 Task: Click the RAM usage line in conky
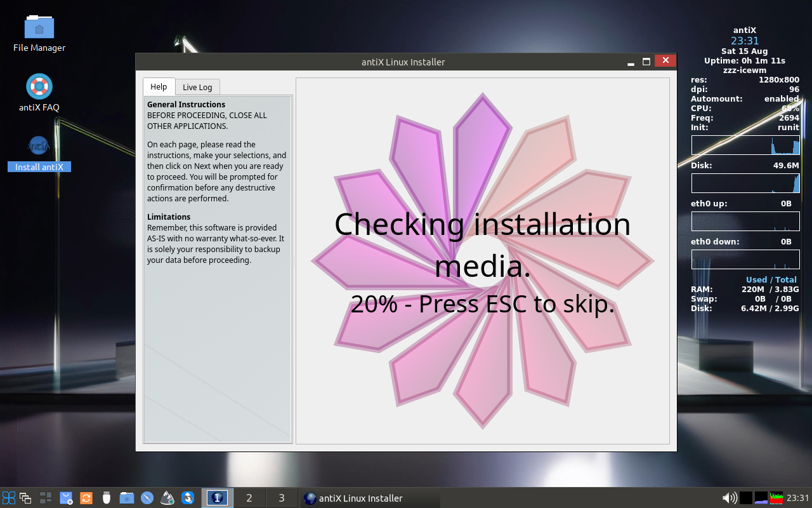click(745, 290)
